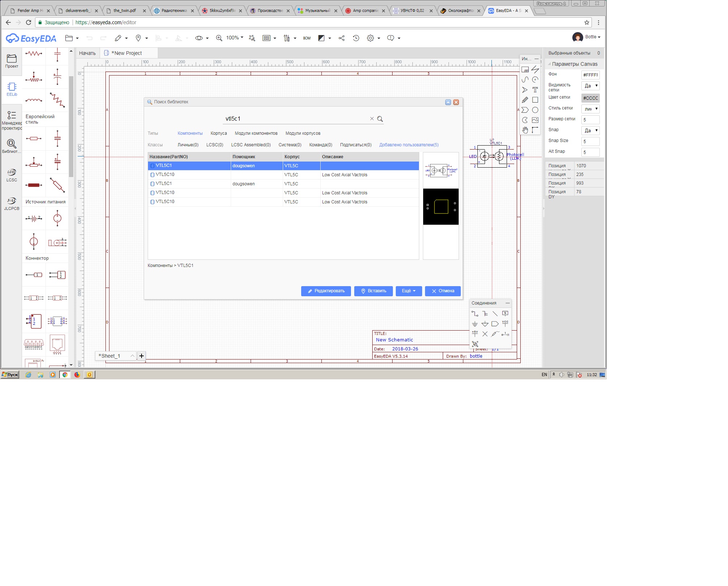Open the EELib panel in left sidebar
This screenshot has width=728, height=586.
pyautogui.click(x=12, y=89)
